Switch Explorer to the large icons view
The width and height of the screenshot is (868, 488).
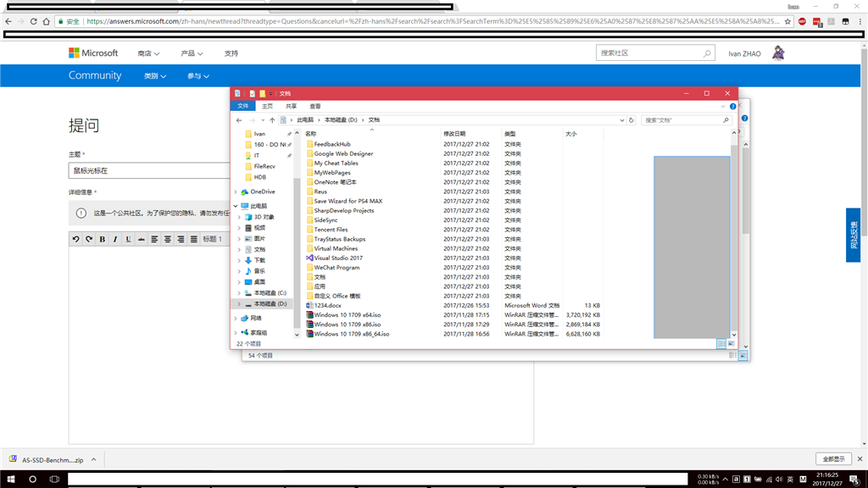click(x=732, y=344)
